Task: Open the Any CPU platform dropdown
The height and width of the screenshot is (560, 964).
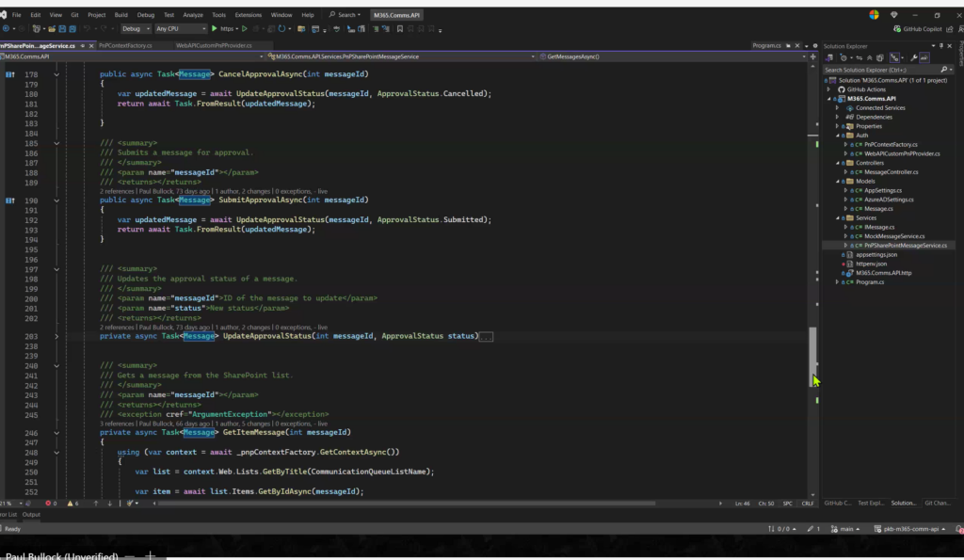Action: point(180,29)
